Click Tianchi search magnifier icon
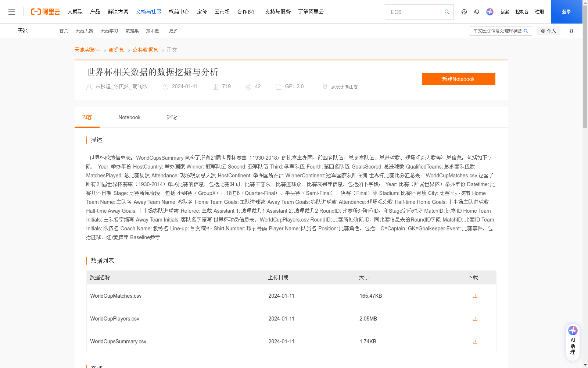The image size is (588, 368). 526,31
